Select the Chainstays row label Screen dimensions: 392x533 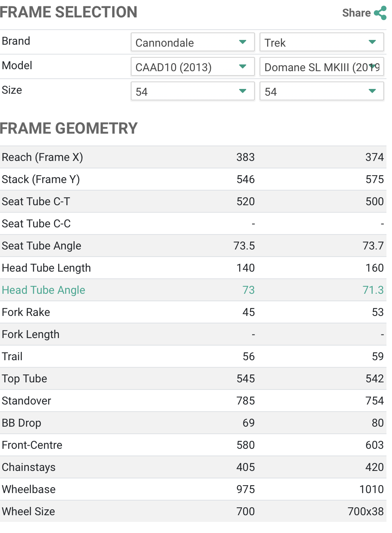click(29, 467)
